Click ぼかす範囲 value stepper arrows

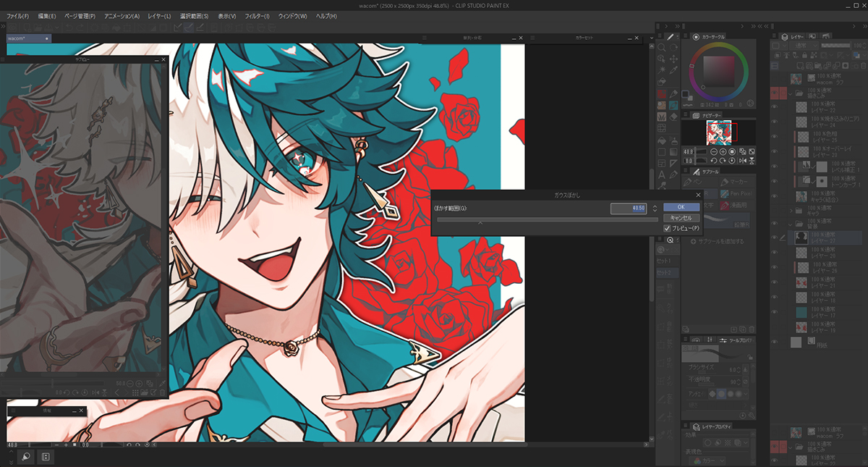pyautogui.click(x=655, y=209)
